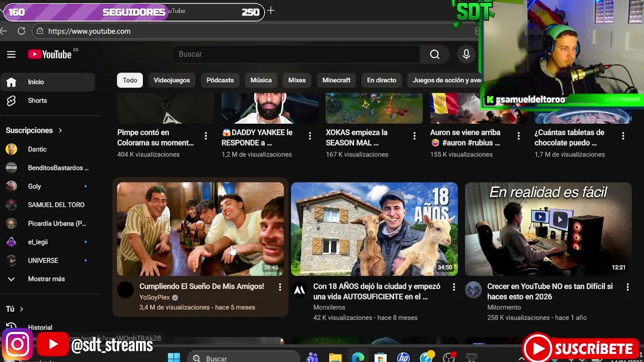This screenshot has height=362, width=644.
Task: Click the YouTube logo
Action: click(49, 54)
